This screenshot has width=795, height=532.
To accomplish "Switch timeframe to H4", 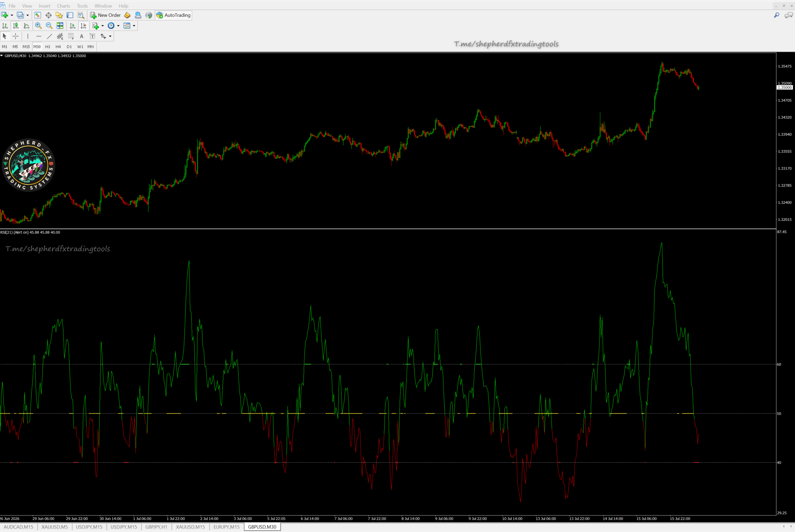I will tap(58, 47).
